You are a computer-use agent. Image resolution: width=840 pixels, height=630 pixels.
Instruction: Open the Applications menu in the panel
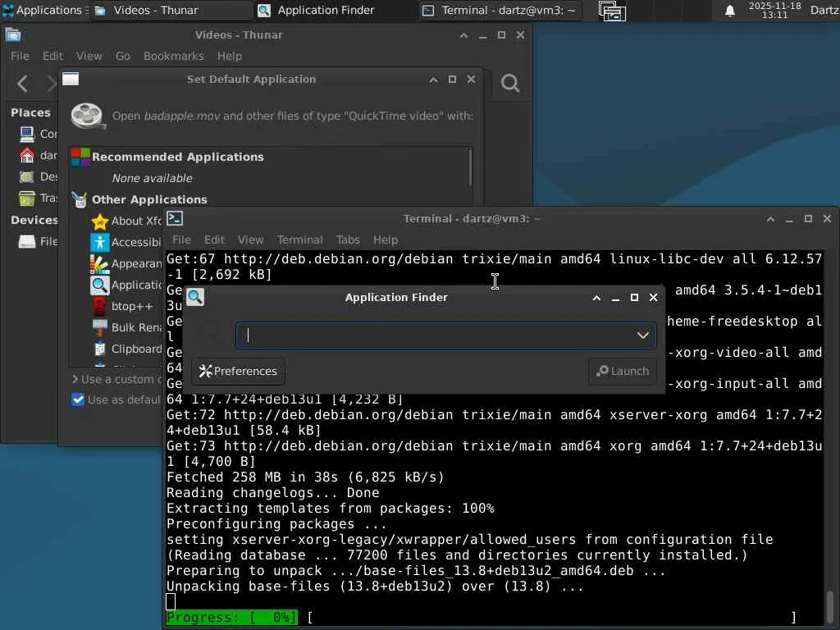(44, 10)
